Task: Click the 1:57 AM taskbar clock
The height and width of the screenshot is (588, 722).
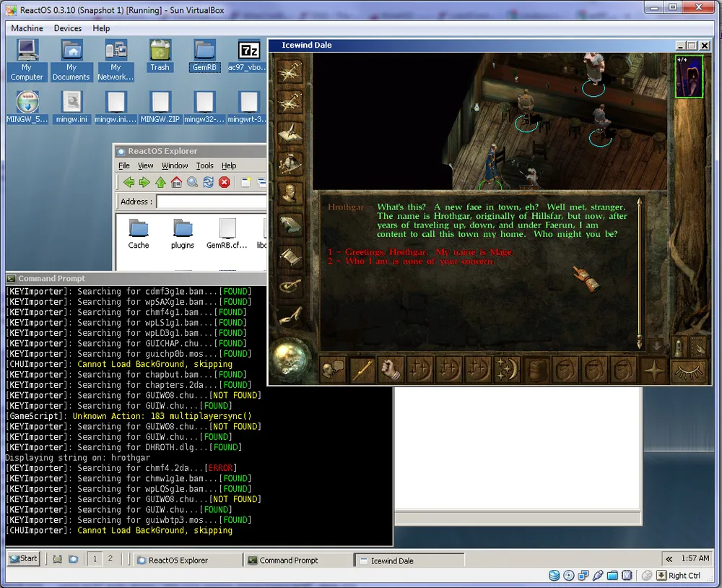Action: [x=695, y=558]
